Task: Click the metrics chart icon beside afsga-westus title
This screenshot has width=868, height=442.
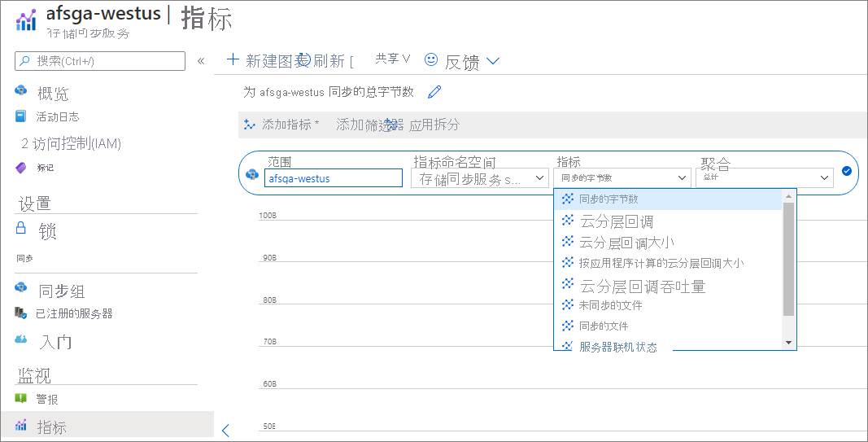Action: tap(26, 20)
